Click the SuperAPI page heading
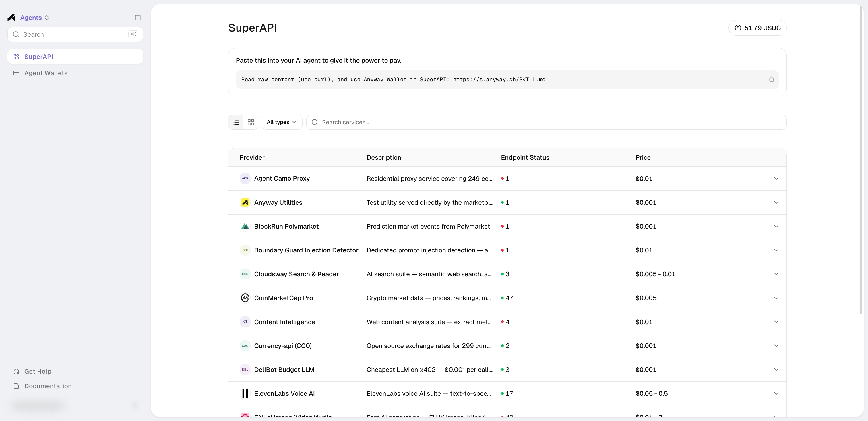The image size is (868, 421). [x=252, y=28]
